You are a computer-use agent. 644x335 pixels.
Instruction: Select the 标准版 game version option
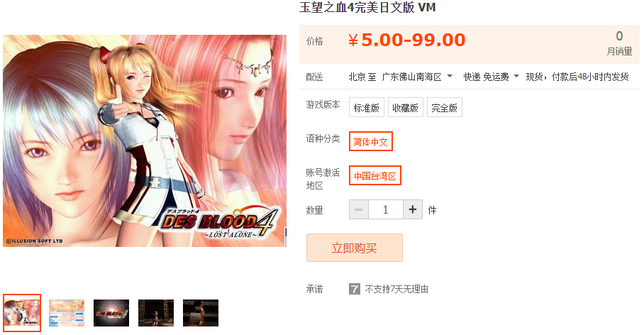pos(367,107)
